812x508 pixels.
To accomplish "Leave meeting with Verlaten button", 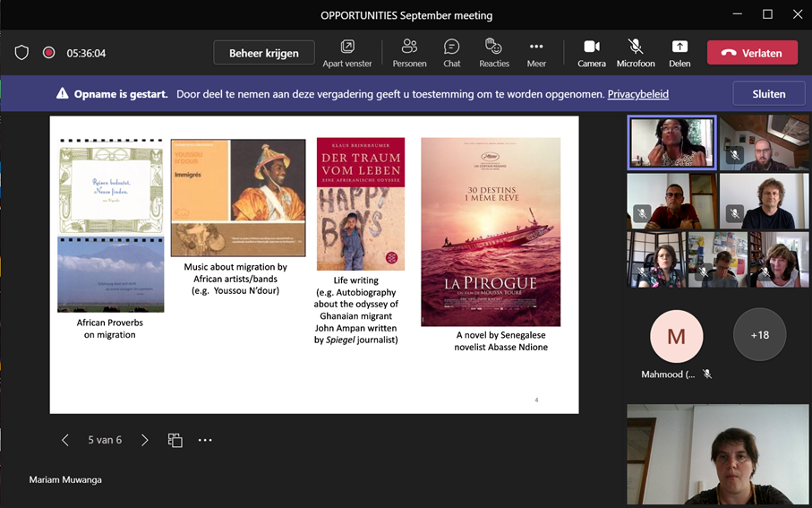I will (x=752, y=53).
